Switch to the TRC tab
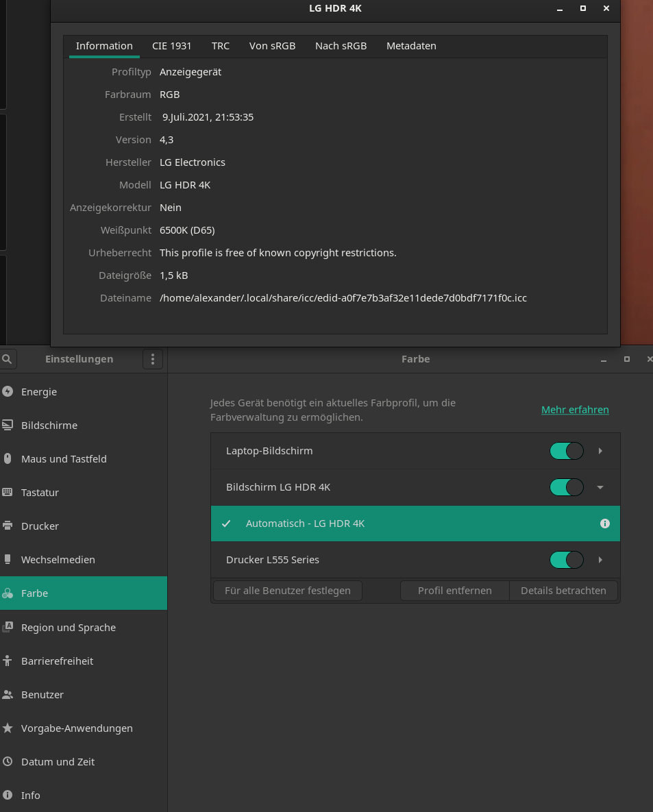This screenshot has height=812, width=653. pyautogui.click(x=221, y=46)
